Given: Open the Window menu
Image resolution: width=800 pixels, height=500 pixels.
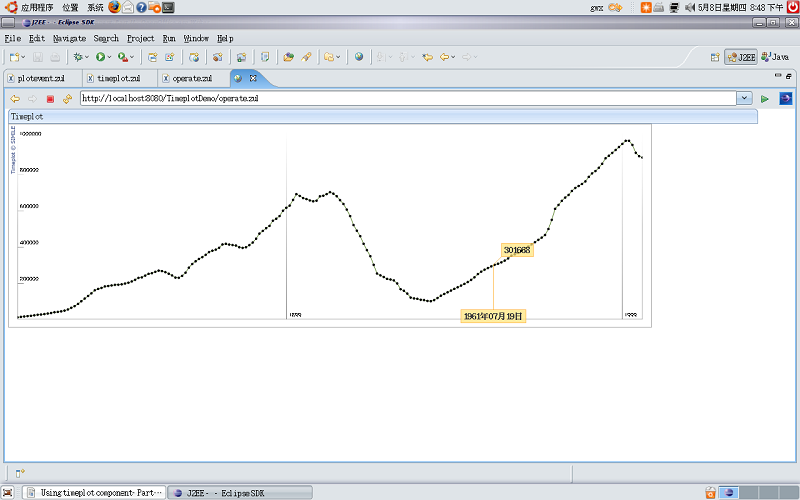Looking at the screenshot, I should 196,38.
